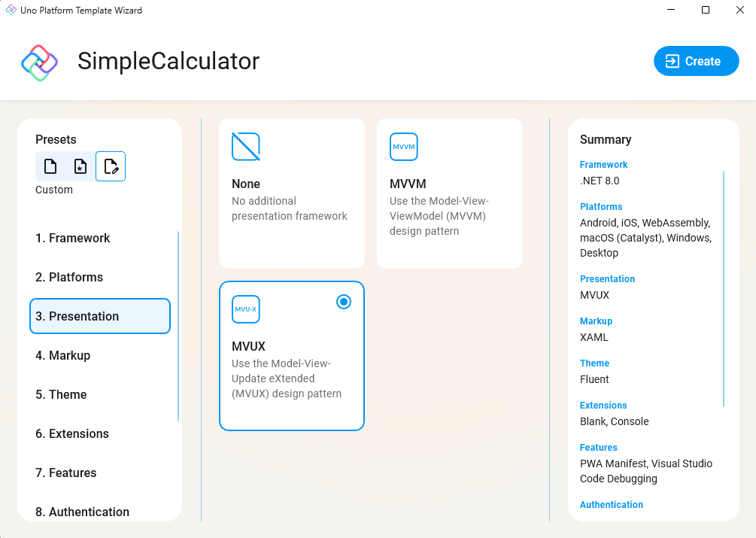Click the MVVM badge icon

click(403, 146)
